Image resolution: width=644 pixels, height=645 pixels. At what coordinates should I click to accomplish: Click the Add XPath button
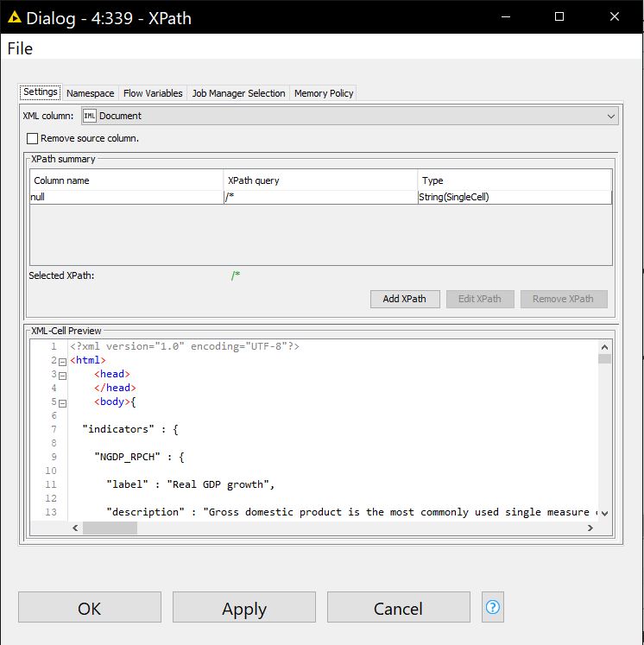coord(405,299)
